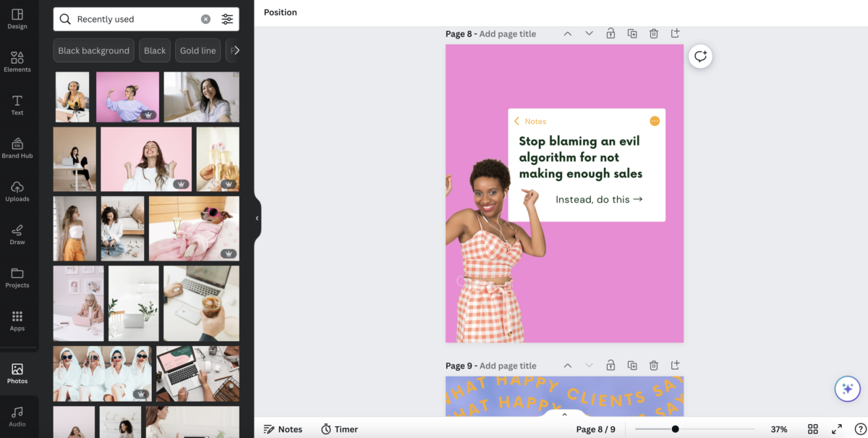This screenshot has height=438, width=868.
Task: Switch to the Text panel
Action: (x=17, y=103)
